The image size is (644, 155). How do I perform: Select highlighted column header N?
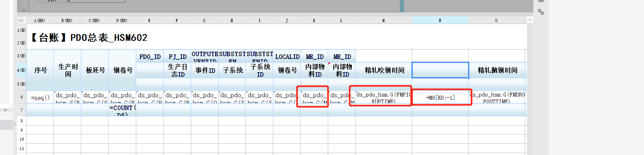coord(440,21)
